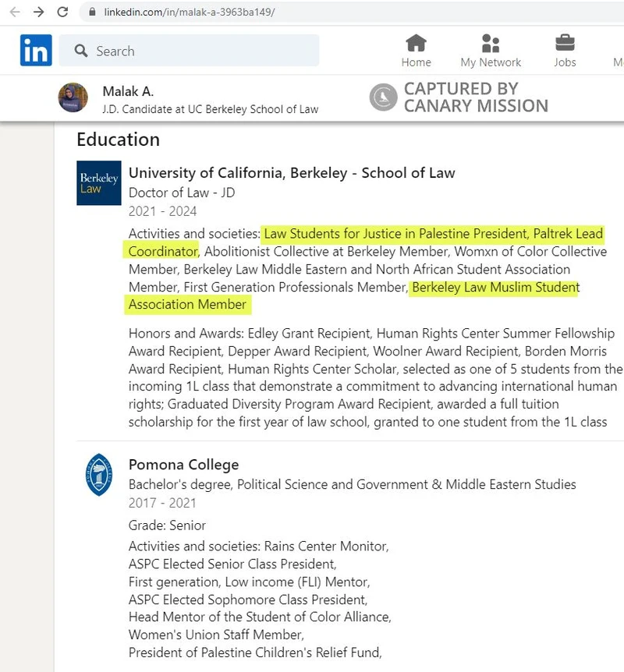Click the browser back arrow
The image size is (624, 672).
[x=15, y=12]
